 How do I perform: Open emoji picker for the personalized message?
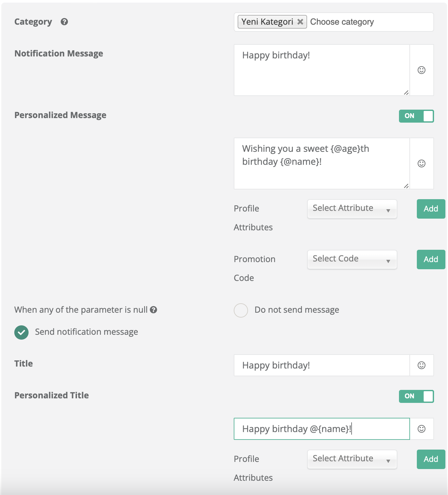pyautogui.click(x=421, y=163)
